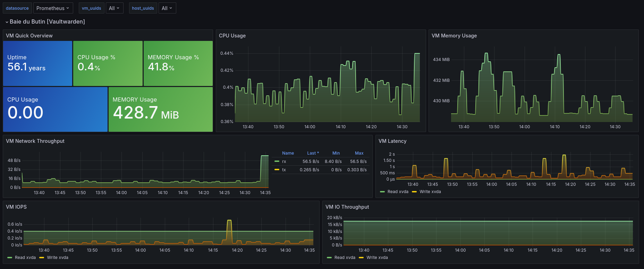Toggle Write xvda label in VM IO Throughput legend
The image size is (644, 269).
(x=377, y=258)
